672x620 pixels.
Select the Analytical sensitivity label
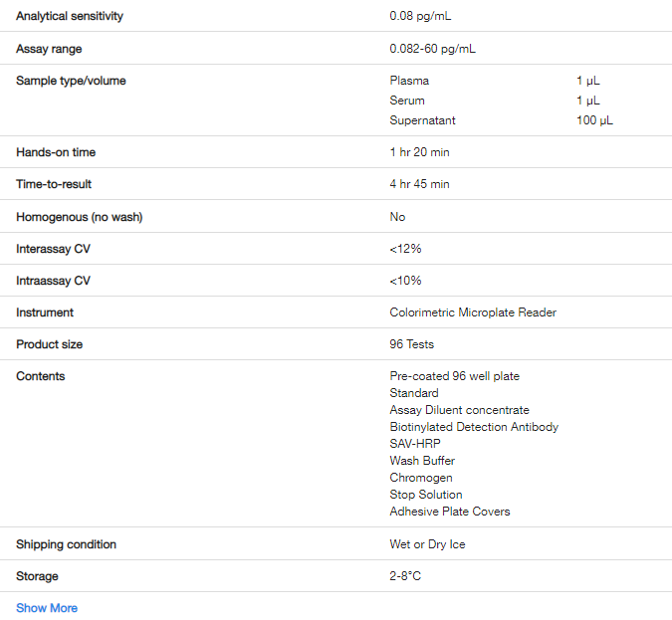(x=70, y=16)
